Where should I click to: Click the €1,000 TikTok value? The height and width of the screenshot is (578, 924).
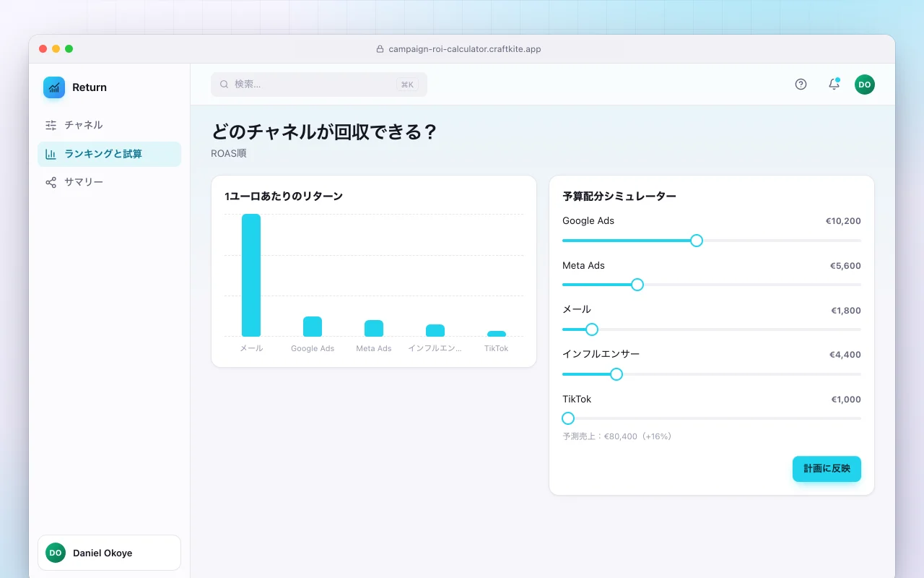click(846, 400)
